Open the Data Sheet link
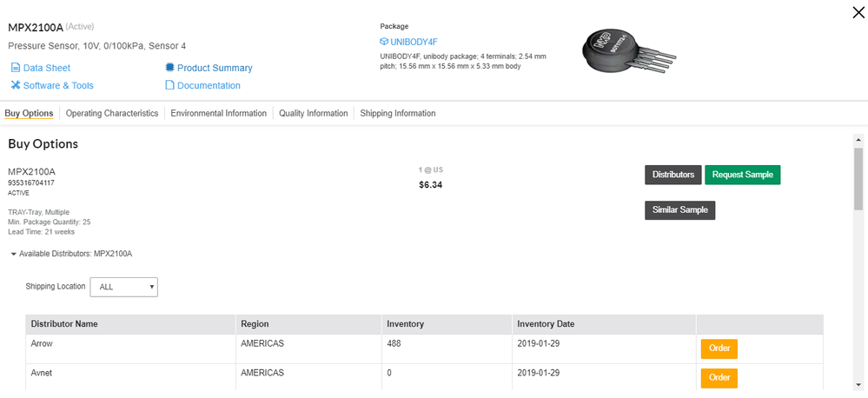Screen dimensions: 868x398 47,68
